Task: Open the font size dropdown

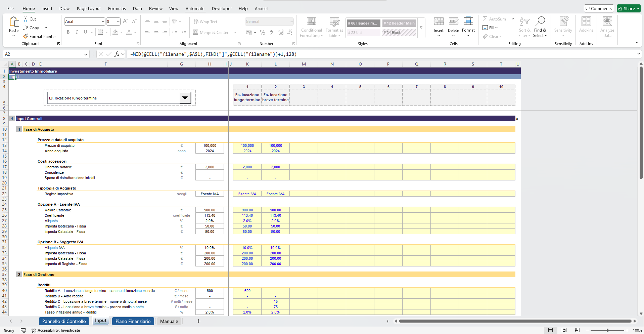Action: pos(118,22)
